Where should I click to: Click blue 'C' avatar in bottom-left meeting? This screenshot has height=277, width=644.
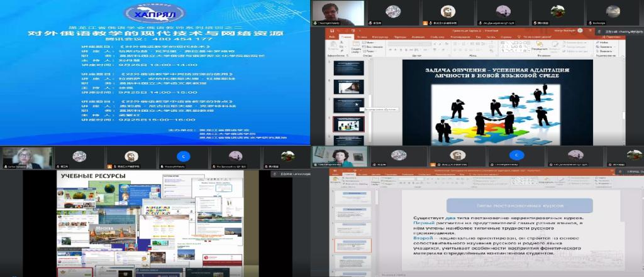[184, 155]
